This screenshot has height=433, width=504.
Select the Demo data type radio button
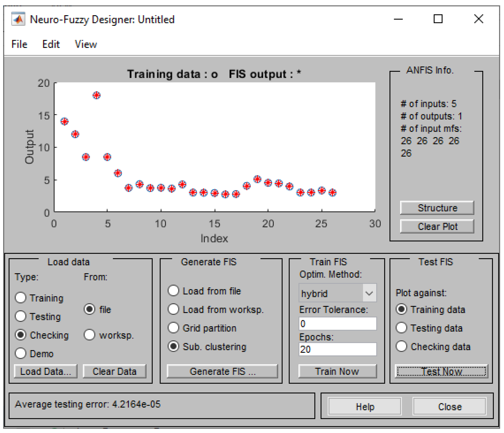pos(20,353)
